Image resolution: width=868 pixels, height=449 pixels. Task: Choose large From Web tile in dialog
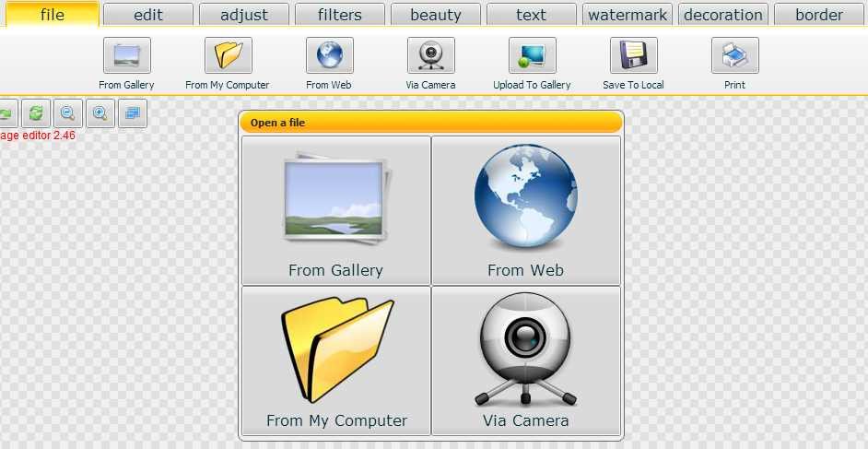[525, 211]
